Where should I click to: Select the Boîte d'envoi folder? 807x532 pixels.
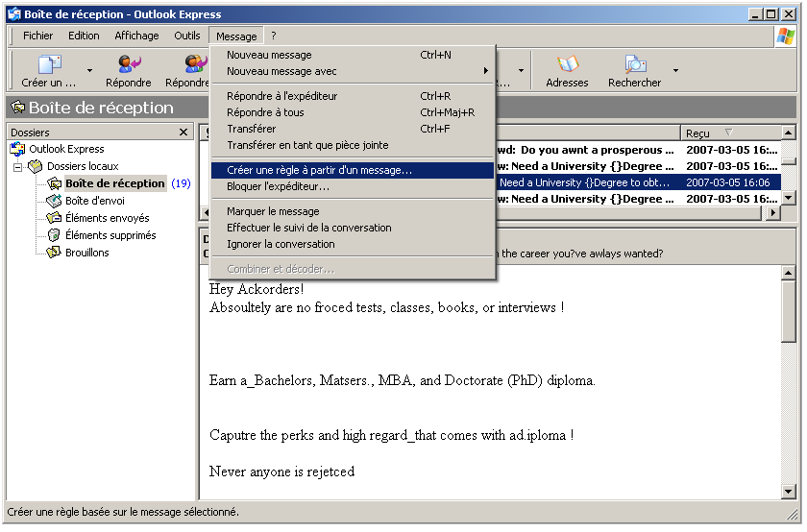[95, 201]
